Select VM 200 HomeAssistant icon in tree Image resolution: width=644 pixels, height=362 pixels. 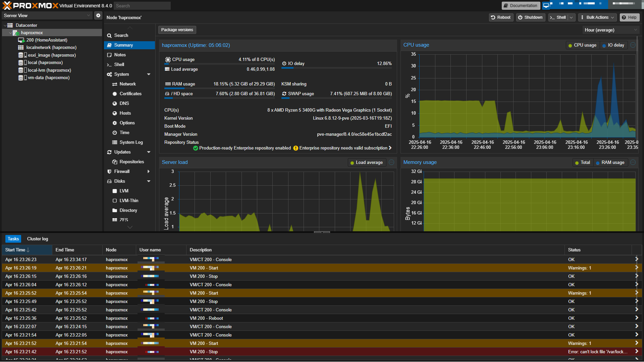pyautogui.click(x=21, y=40)
